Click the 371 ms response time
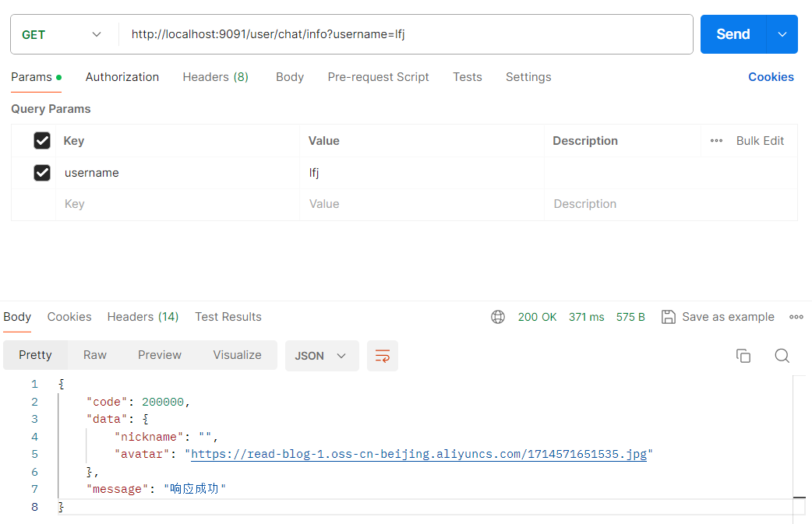The image size is (812, 524). [x=586, y=317]
